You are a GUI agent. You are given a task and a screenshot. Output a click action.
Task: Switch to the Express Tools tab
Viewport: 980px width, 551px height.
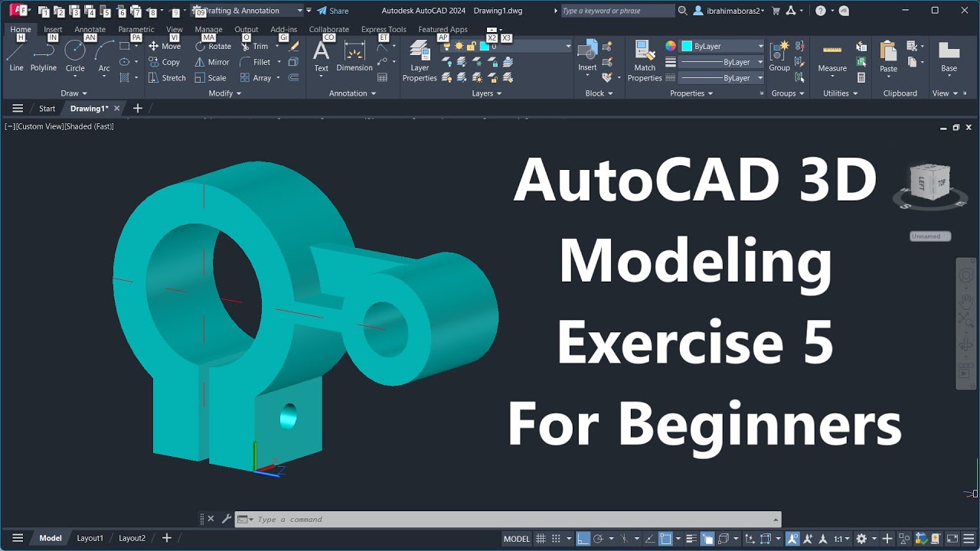(384, 30)
